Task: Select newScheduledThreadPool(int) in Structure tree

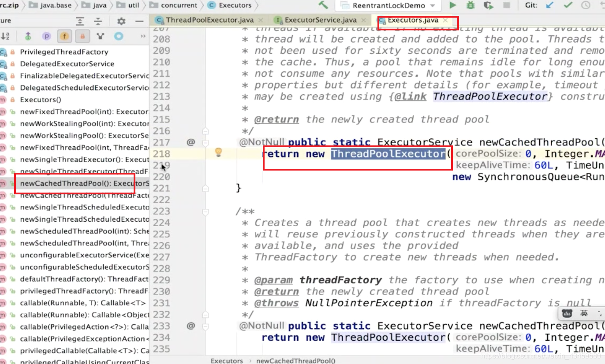Action: coord(84,231)
